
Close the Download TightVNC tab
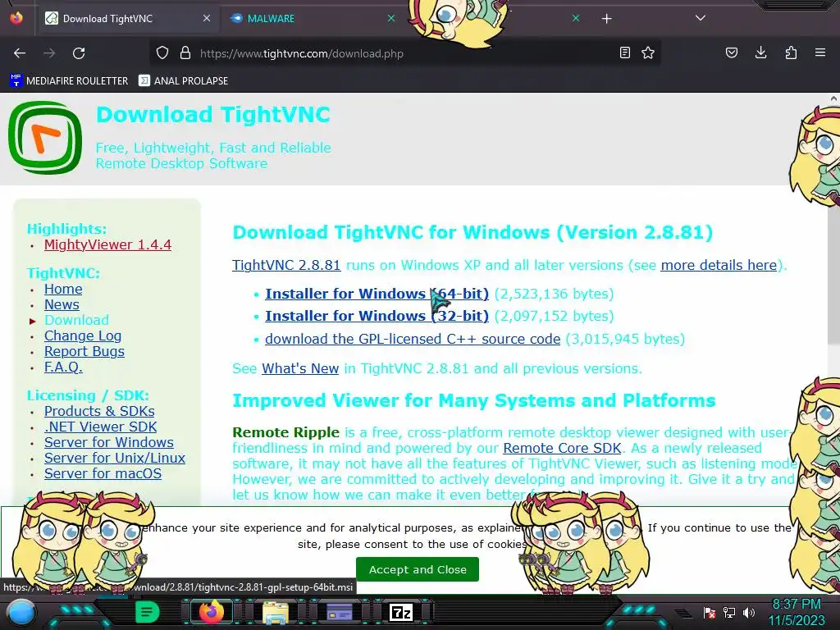pos(206,19)
